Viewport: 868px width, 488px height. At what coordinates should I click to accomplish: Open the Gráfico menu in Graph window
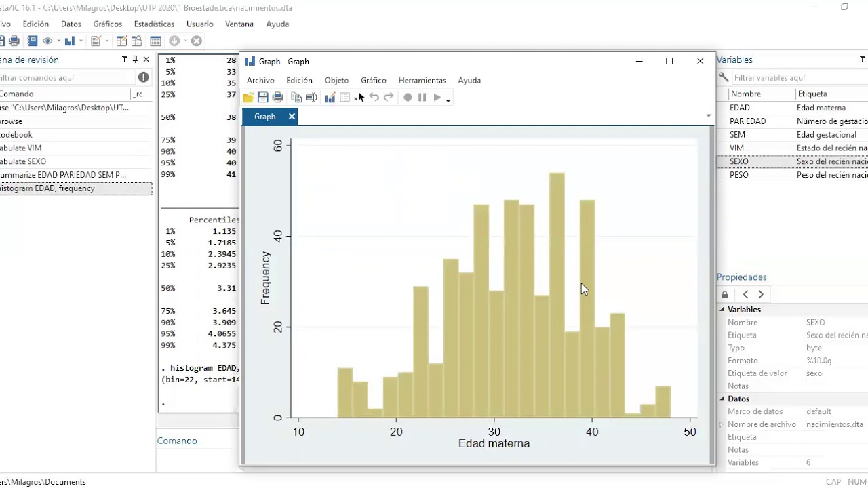click(x=373, y=80)
